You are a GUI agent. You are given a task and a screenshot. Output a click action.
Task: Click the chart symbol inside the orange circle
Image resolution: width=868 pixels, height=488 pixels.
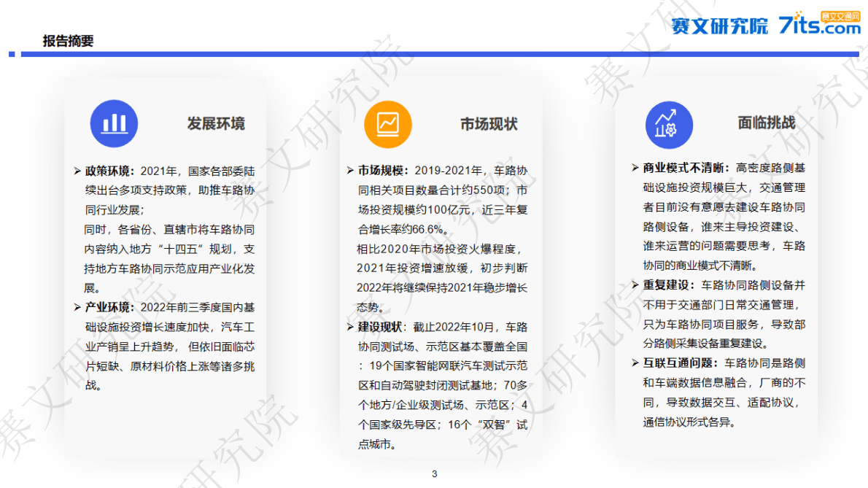click(x=387, y=123)
